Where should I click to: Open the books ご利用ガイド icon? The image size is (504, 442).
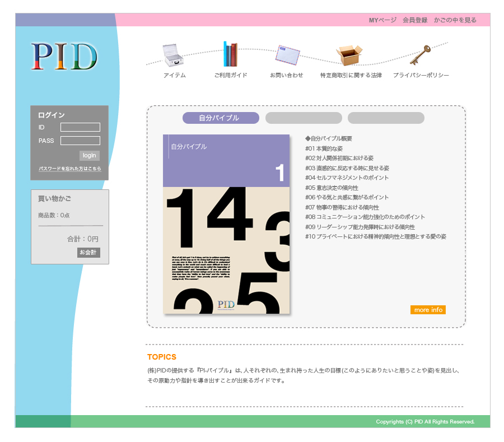pyautogui.click(x=230, y=54)
